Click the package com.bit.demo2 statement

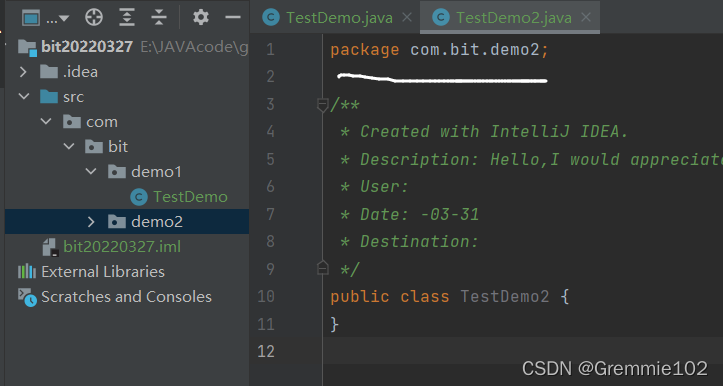(439, 50)
